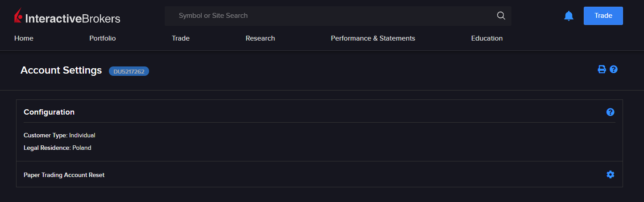Open the notifications bell
Screen dimensions: 644x202
pyautogui.click(x=569, y=16)
